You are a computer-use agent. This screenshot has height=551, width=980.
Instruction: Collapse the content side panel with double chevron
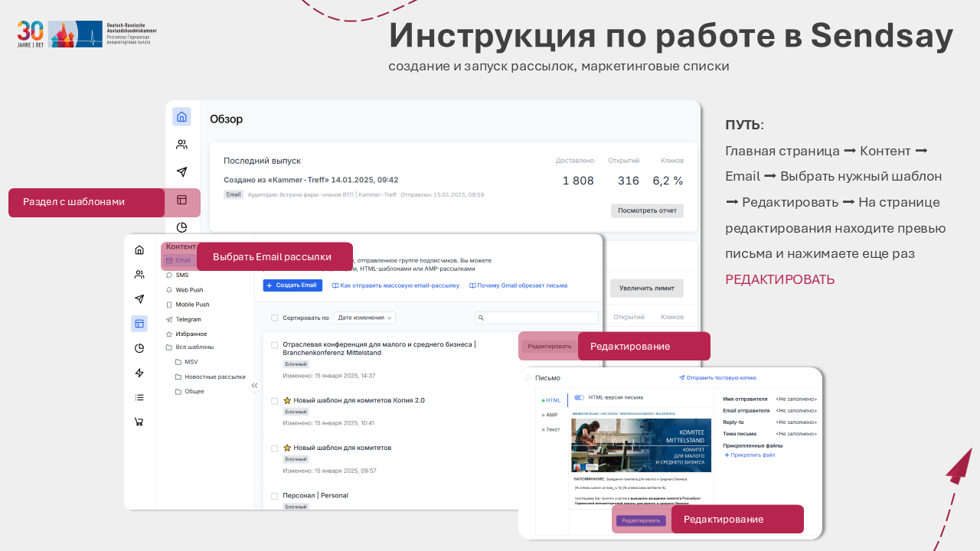click(255, 386)
